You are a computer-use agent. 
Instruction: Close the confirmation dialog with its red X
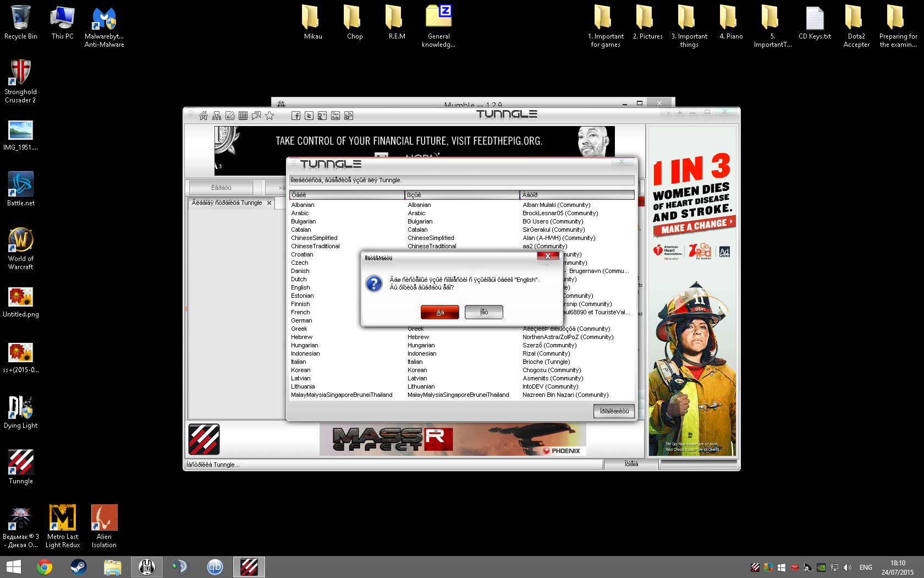click(548, 256)
